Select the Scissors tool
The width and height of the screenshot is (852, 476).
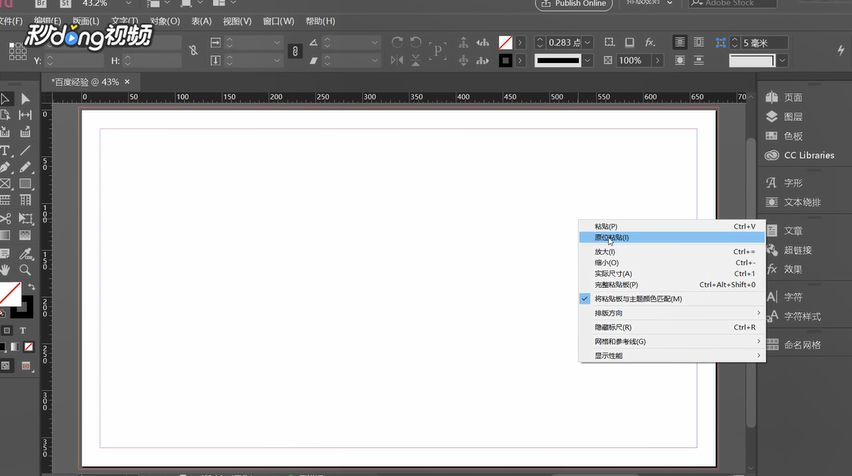[5, 218]
